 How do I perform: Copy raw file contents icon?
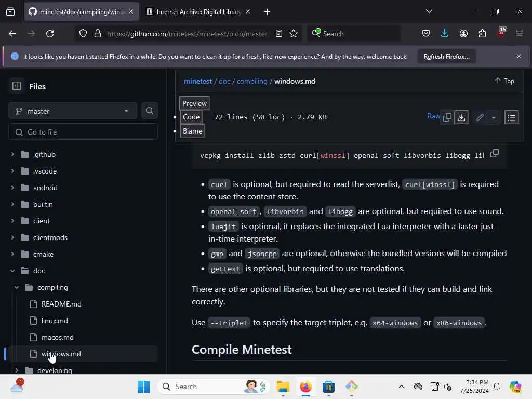(447, 117)
